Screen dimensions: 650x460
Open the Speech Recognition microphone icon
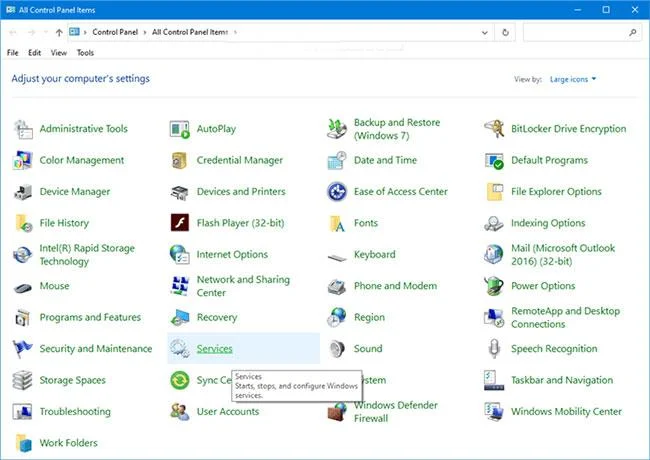(x=494, y=349)
